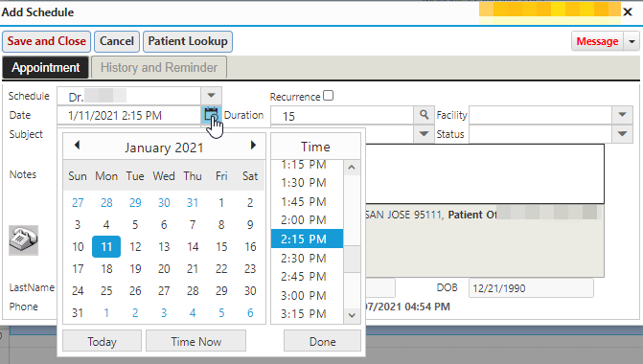Click the Duration search magnifier icon
This screenshot has width=643, height=364.
coord(424,115)
